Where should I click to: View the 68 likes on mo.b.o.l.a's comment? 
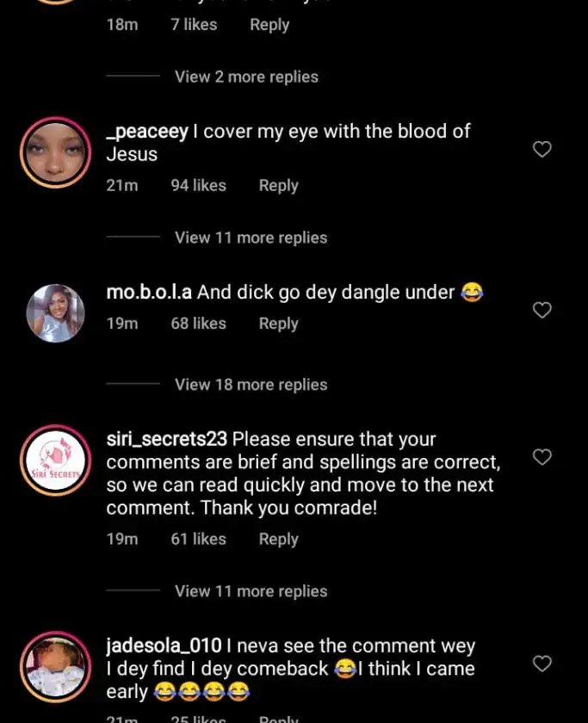tap(198, 324)
